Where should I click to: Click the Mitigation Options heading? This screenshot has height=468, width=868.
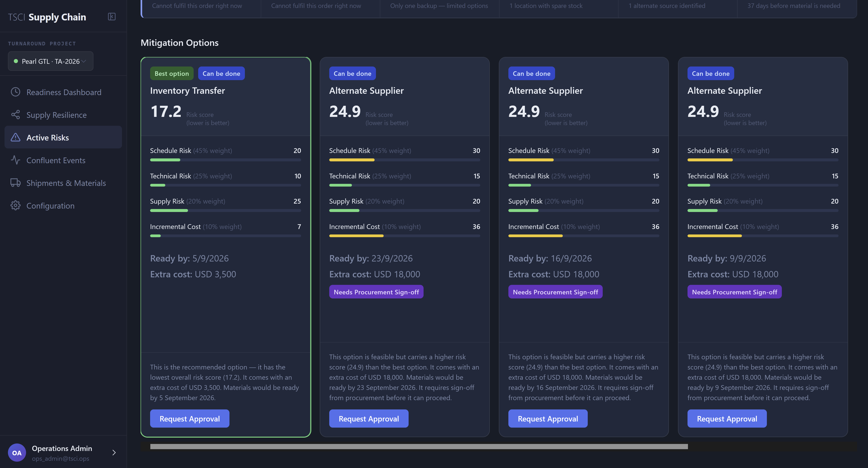coord(180,43)
